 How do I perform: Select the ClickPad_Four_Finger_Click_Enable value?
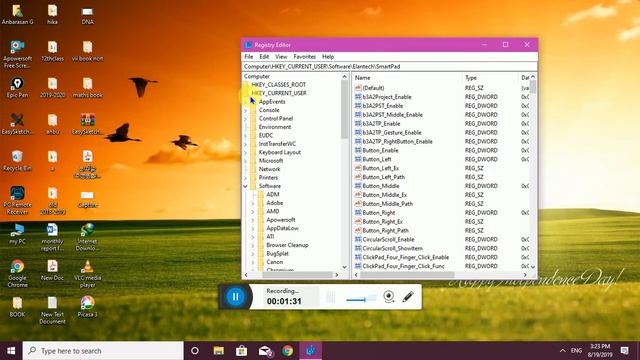point(405,258)
